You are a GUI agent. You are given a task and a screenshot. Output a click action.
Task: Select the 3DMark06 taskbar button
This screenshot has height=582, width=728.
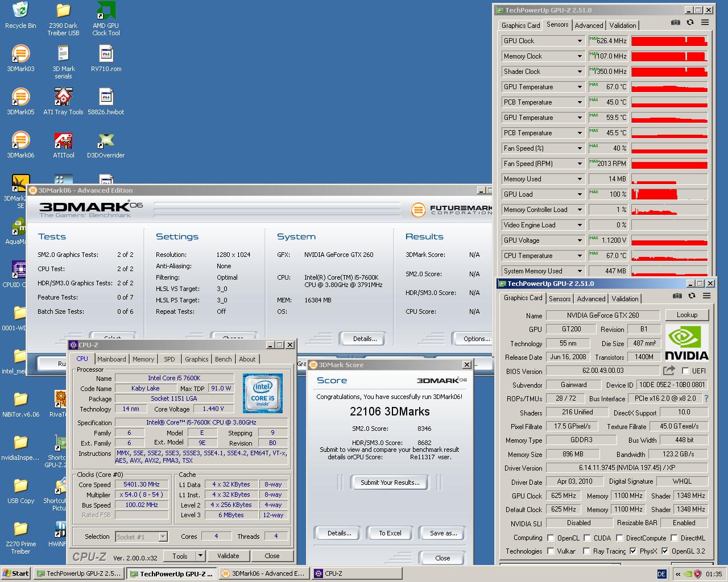pyautogui.click(x=263, y=573)
